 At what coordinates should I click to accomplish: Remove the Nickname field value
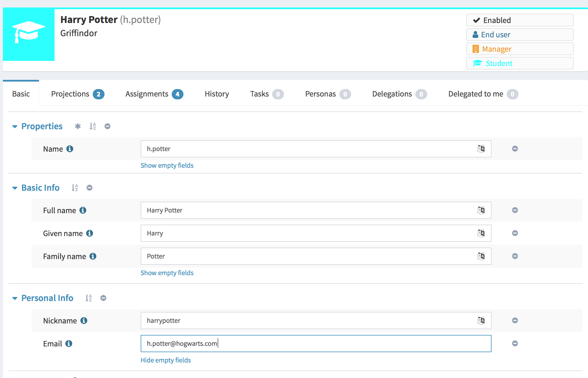point(515,321)
